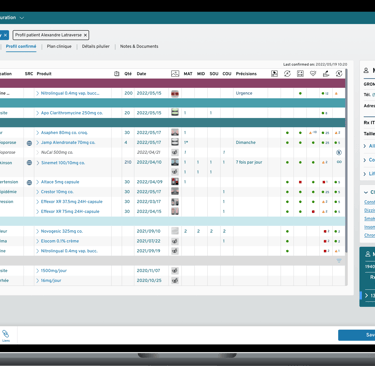Click the person icon atop right panel

click(x=366, y=70)
